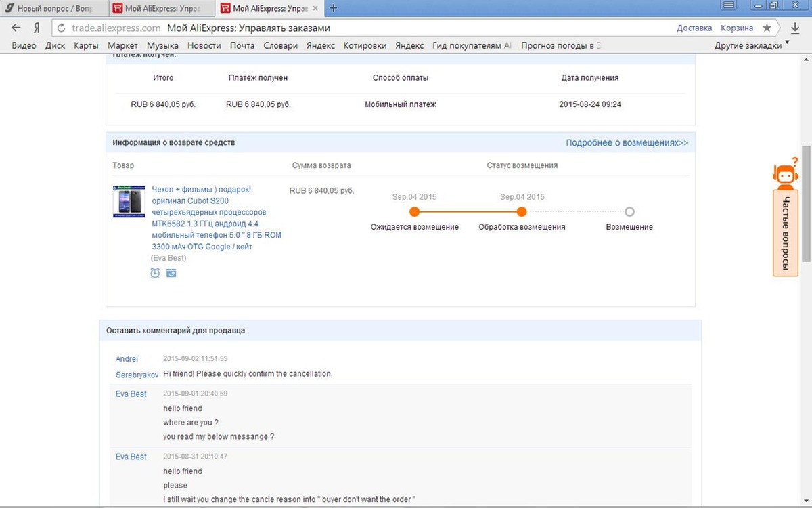This screenshot has height=508, width=812.
Task: Click the Eva Best name on the 2015-08-31 message
Action: point(131,457)
